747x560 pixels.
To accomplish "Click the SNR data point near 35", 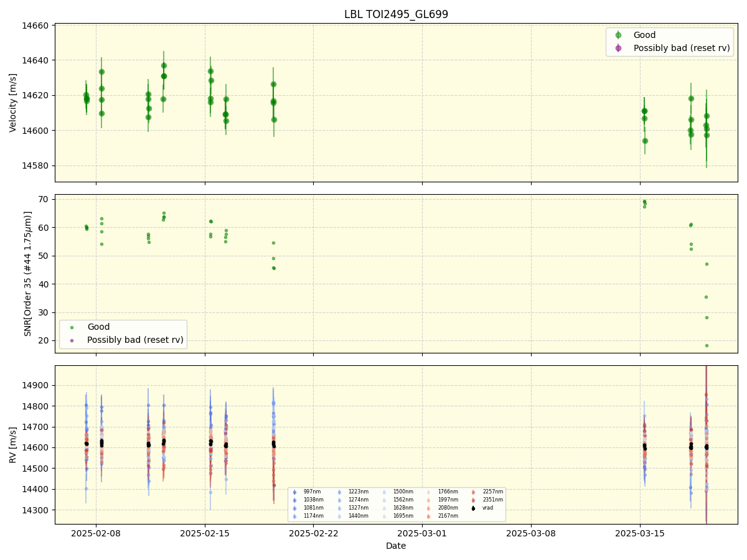I will coord(706,297).
